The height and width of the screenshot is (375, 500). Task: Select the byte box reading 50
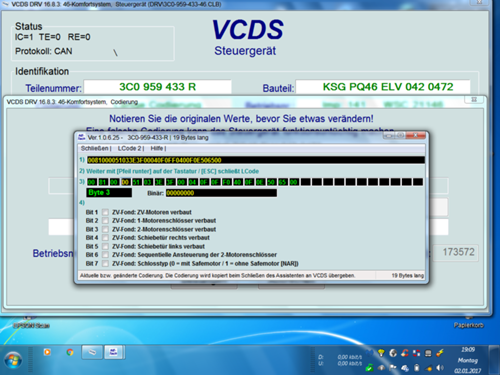pos(271,182)
